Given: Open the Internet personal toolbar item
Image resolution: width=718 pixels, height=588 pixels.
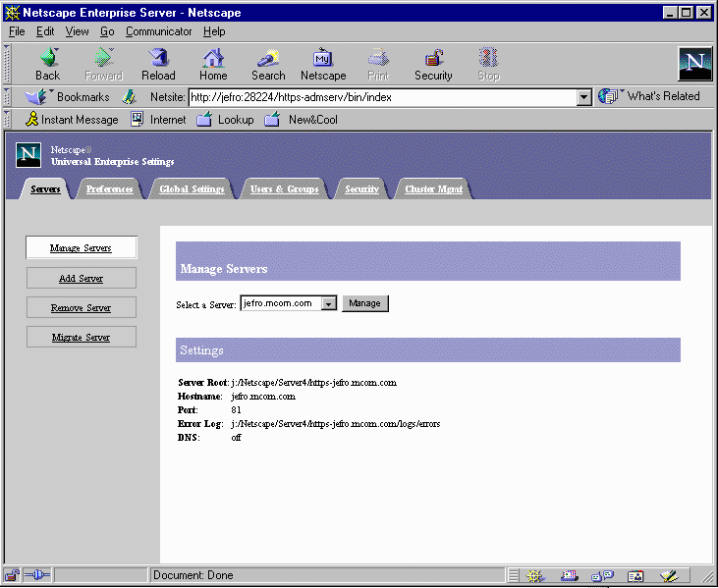Looking at the screenshot, I should pyautogui.click(x=158, y=120).
